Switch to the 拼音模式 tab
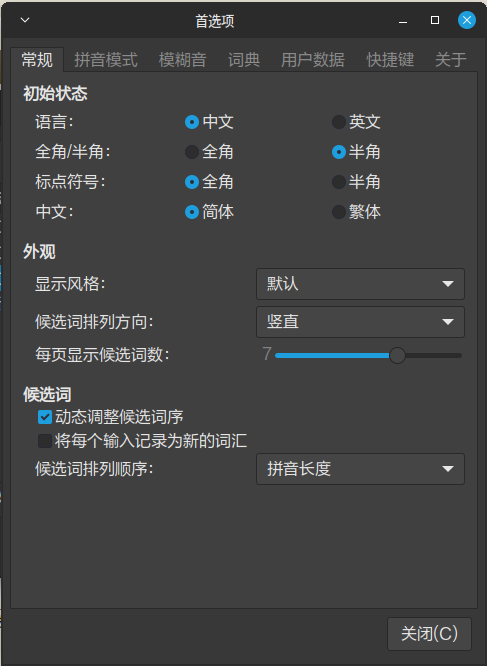Image resolution: width=487 pixels, height=666 pixels. pyautogui.click(x=106, y=60)
